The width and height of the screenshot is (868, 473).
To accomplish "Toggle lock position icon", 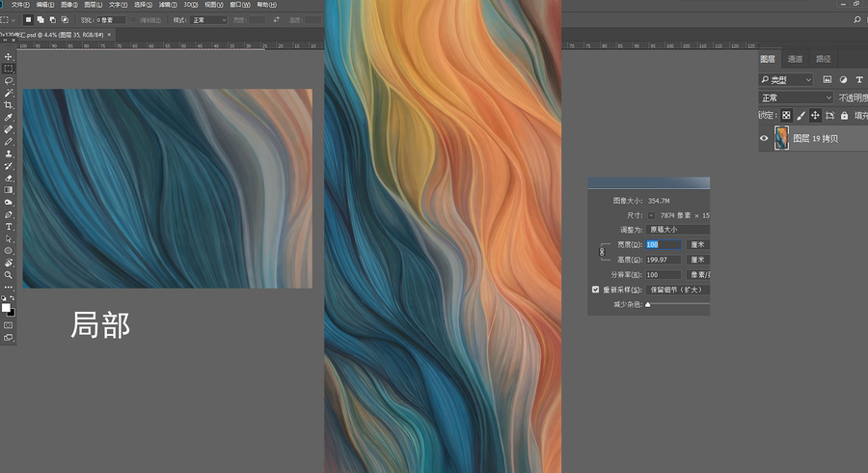I will pos(815,115).
